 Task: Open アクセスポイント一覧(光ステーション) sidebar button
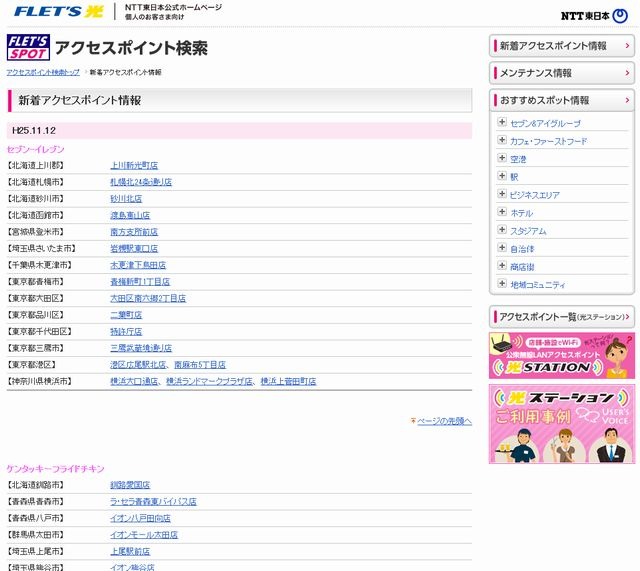pos(562,317)
